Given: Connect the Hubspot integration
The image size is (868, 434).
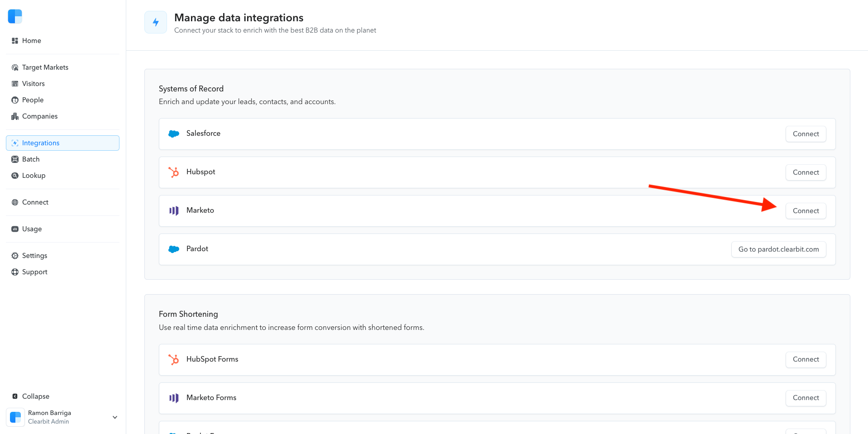Looking at the screenshot, I should click(x=806, y=172).
